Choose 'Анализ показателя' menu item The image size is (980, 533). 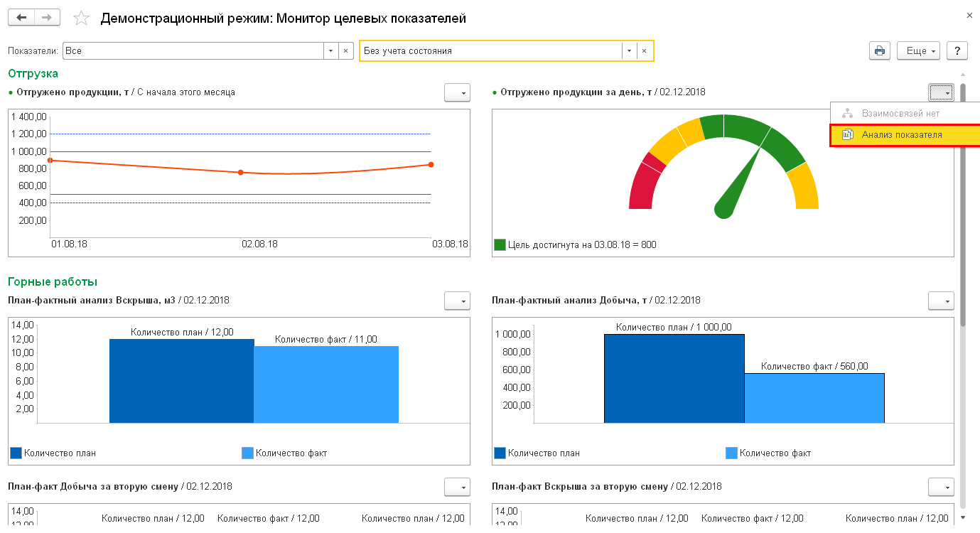click(905, 135)
